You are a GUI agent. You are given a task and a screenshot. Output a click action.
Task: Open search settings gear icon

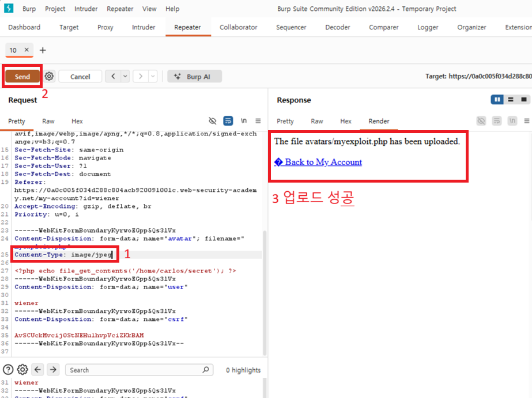(x=22, y=370)
